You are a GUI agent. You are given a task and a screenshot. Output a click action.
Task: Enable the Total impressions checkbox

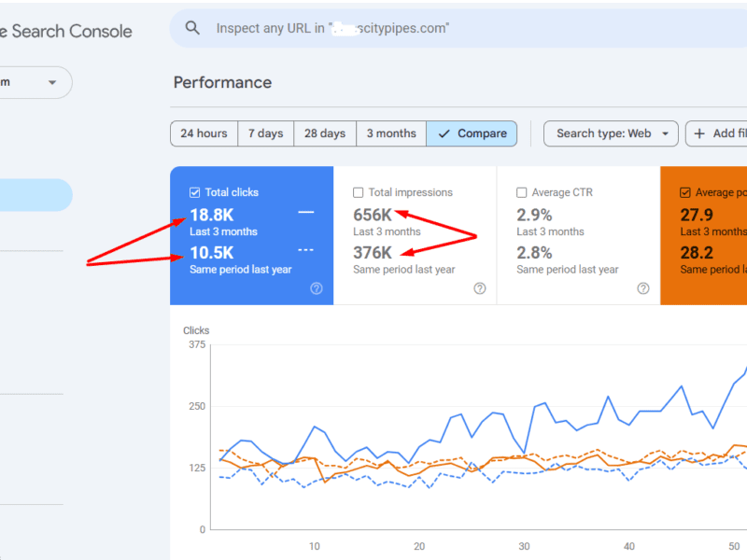pos(359,192)
